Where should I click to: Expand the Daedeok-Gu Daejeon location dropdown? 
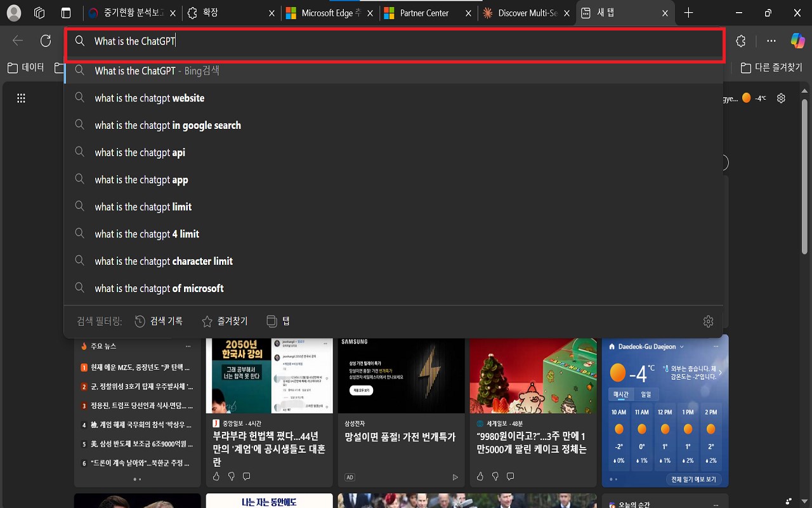tap(682, 347)
